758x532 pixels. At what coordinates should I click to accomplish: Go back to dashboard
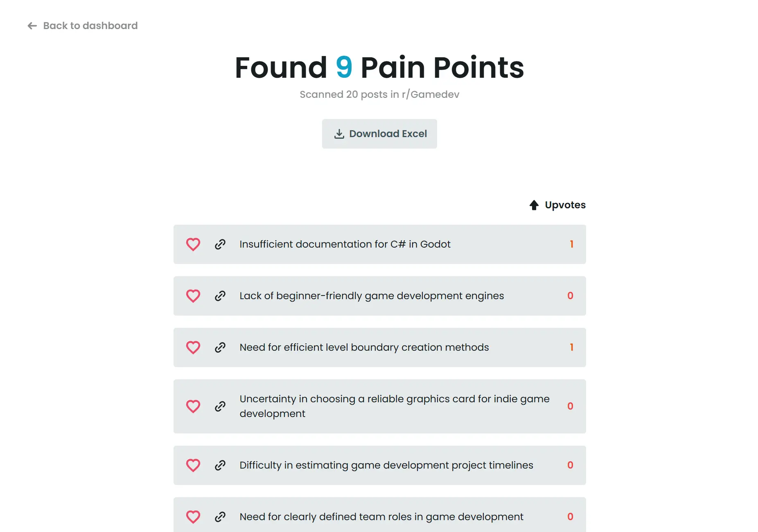[90, 26]
